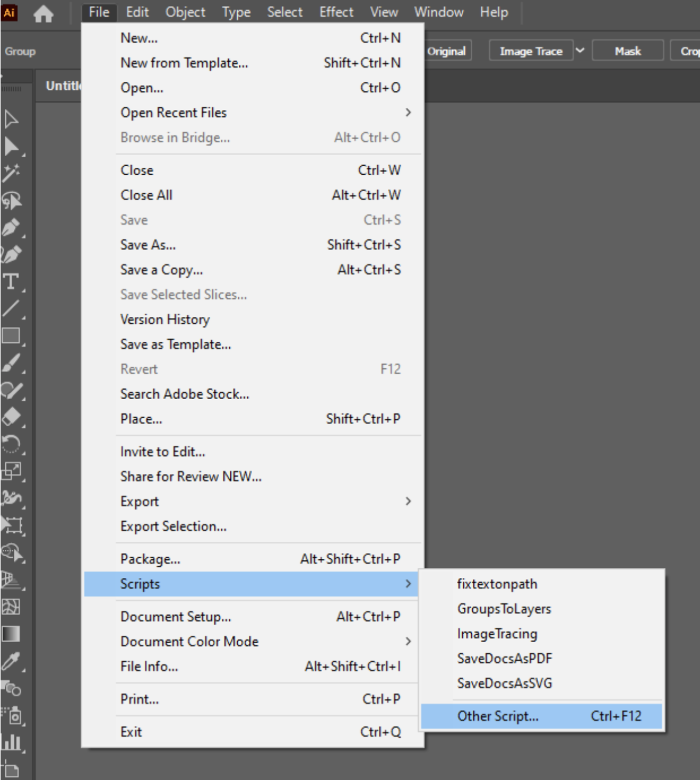The image size is (700, 780).
Task: Expand the Scripts submenu
Action: (x=251, y=584)
